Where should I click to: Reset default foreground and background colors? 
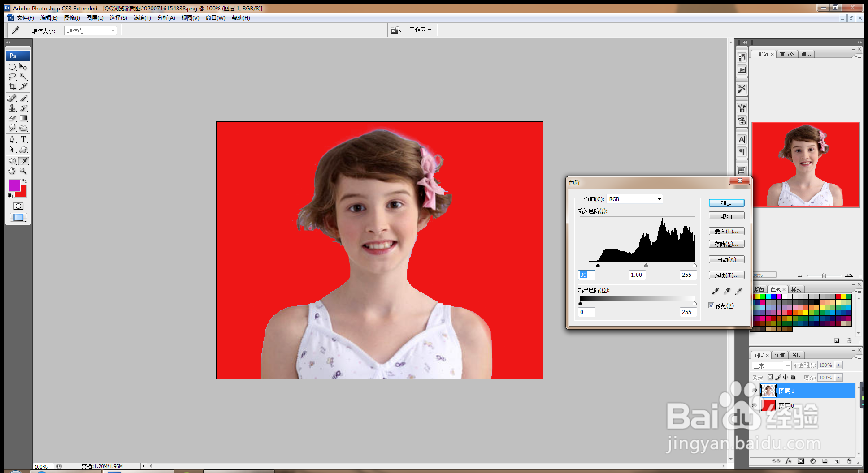tap(10, 196)
